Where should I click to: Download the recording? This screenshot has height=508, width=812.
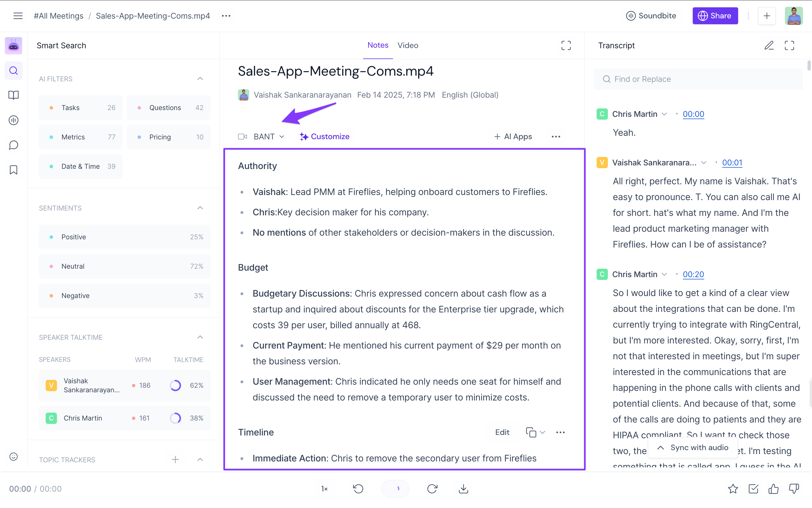point(464,489)
